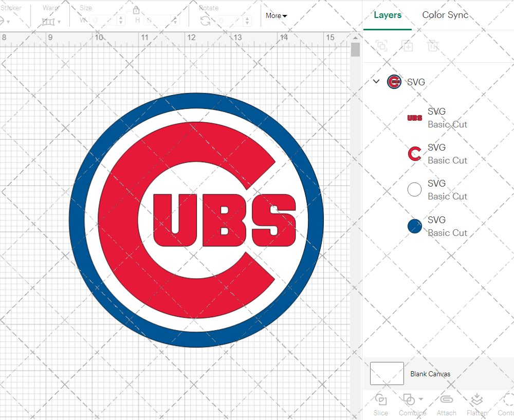
Task: Click the Blank Canvas label
Action: [x=430, y=374]
